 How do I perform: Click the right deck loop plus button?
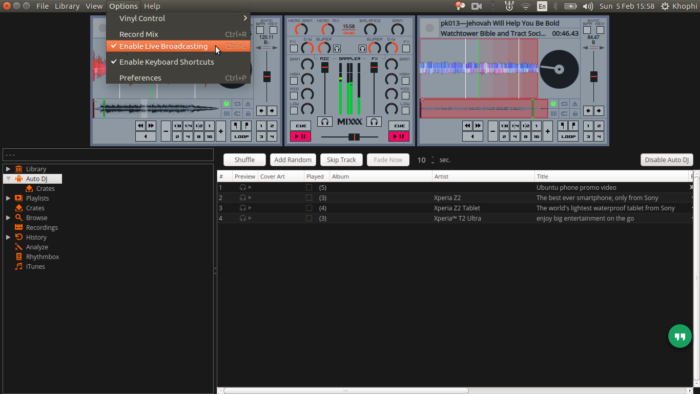point(547,131)
